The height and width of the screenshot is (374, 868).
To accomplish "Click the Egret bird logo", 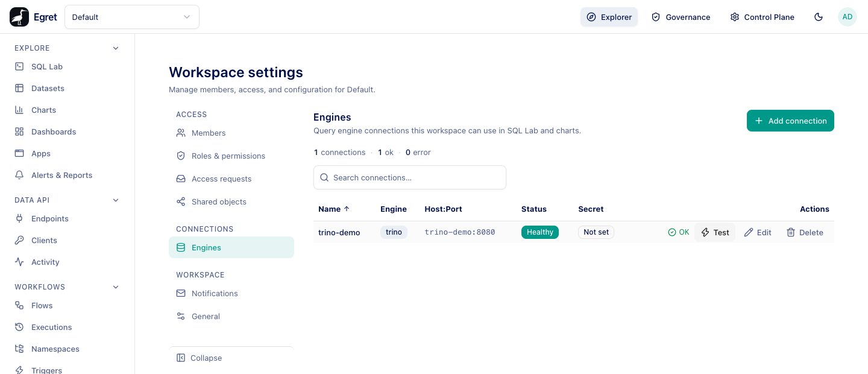I will (19, 17).
